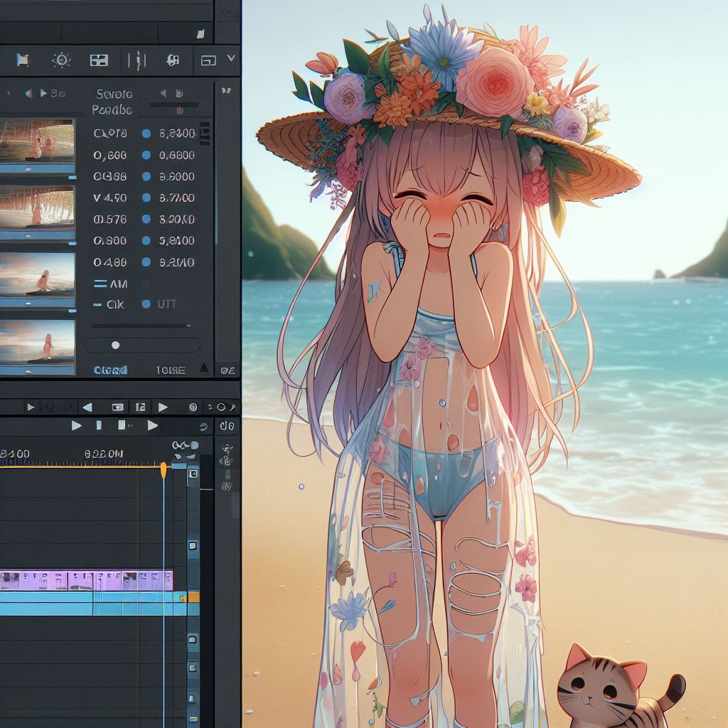Toggle the blue dot next to V 4.90

point(146,198)
